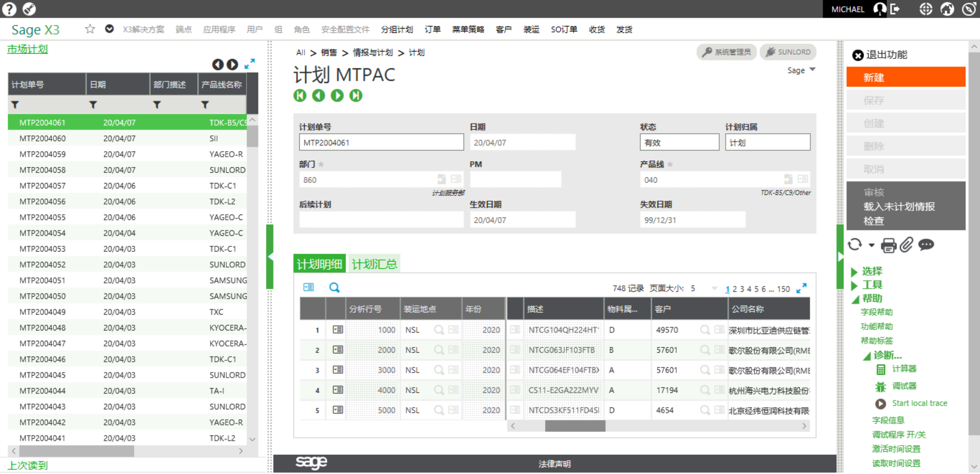Click the search icon in 计划明细 grid

[x=334, y=288]
